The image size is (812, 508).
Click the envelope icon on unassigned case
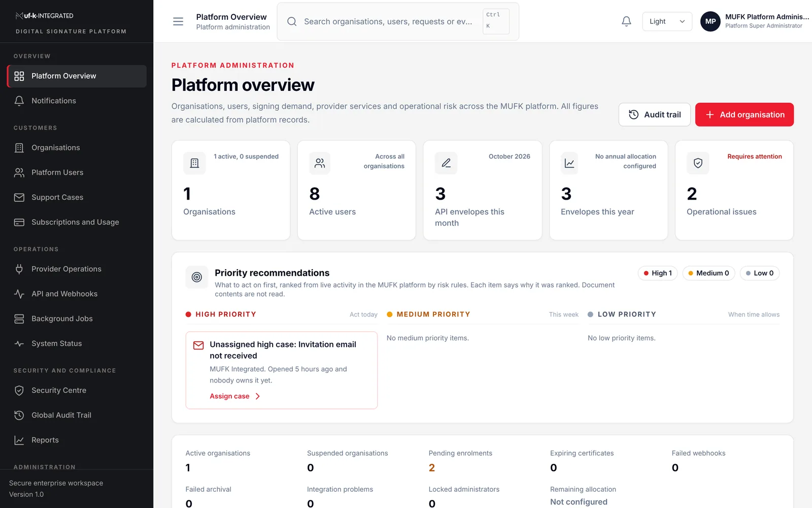pyautogui.click(x=198, y=345)
